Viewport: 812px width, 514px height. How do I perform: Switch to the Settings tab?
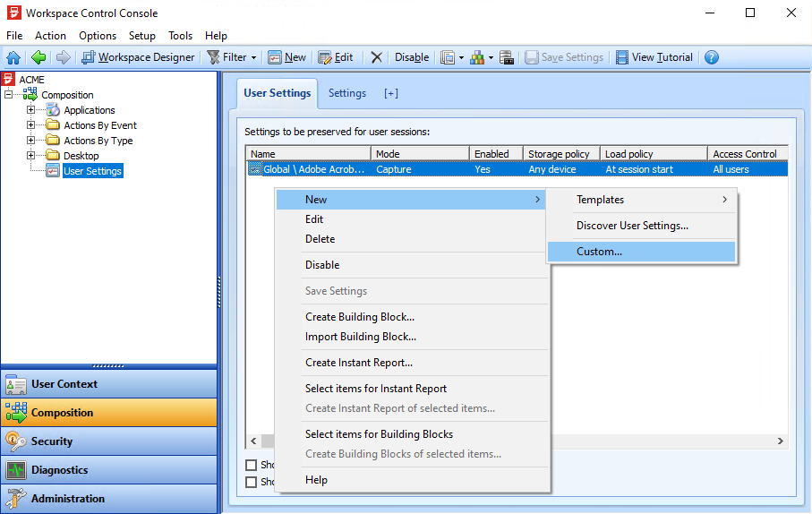(346, 93)
